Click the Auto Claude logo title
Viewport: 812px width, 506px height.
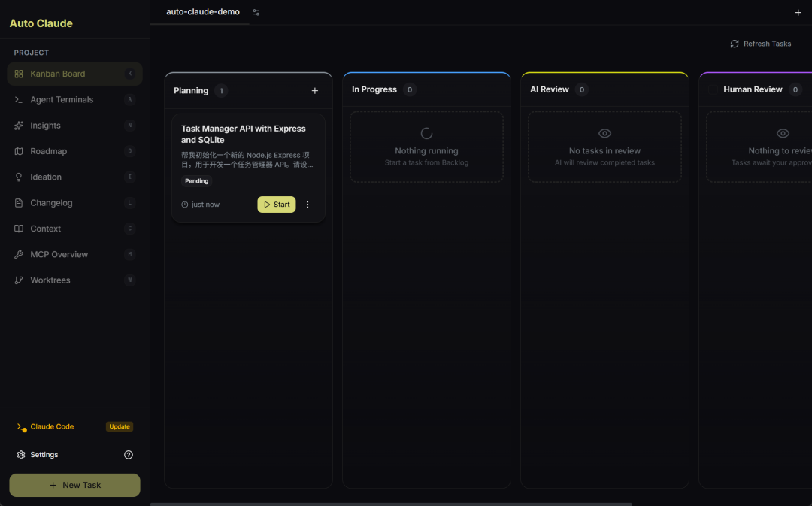41,23
